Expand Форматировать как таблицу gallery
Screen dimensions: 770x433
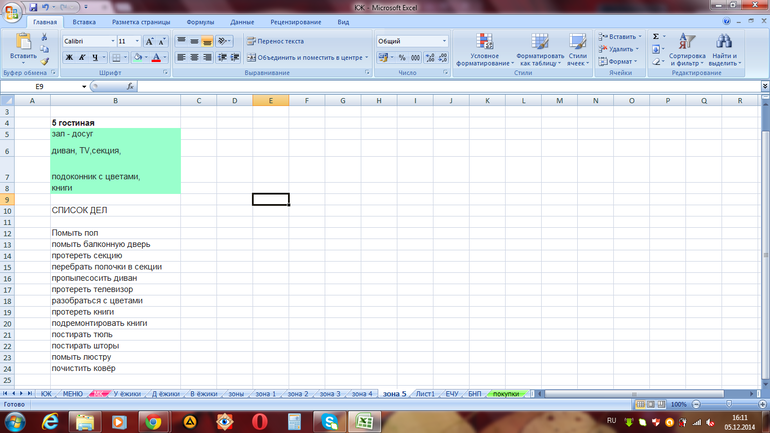tap(540, 50)
